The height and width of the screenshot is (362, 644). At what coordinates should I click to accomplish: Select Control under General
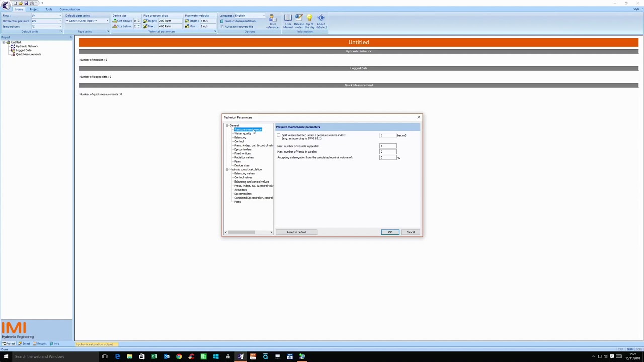coord(239,141)
